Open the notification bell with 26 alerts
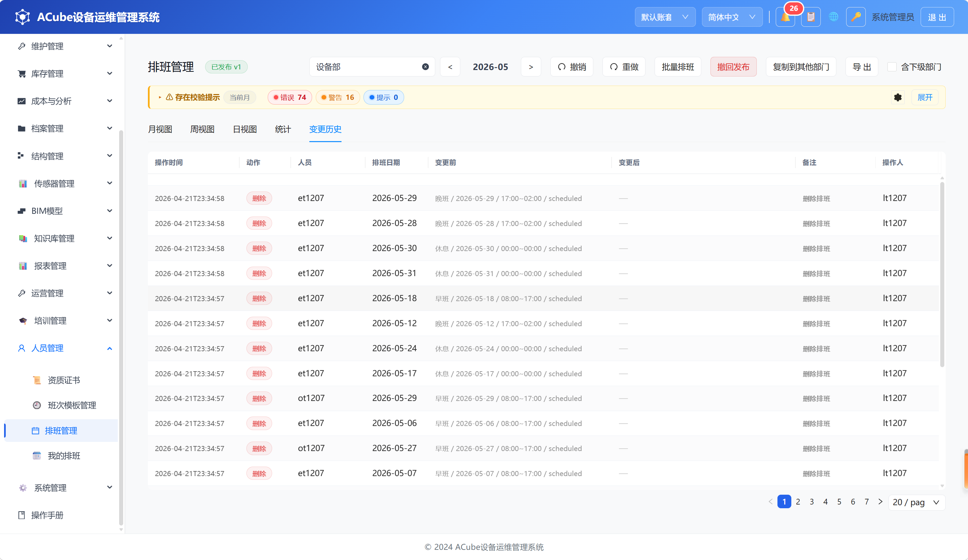The width and height of the screenshot is (968, 560). click(x=785, y=17)
